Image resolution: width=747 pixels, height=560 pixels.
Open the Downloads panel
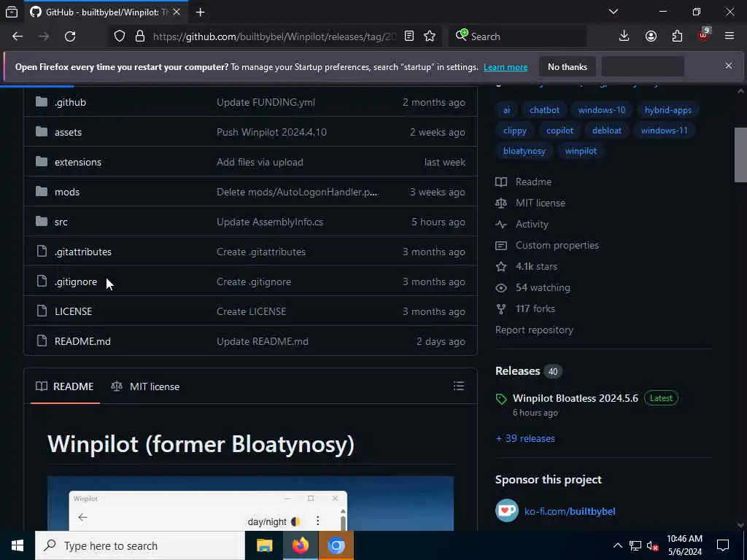[x=624, y=36]
